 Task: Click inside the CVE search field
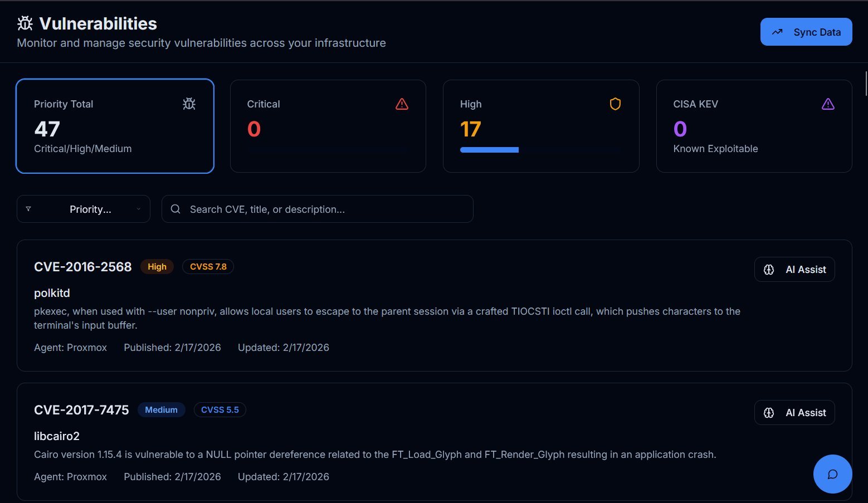[x=318, y=209]
